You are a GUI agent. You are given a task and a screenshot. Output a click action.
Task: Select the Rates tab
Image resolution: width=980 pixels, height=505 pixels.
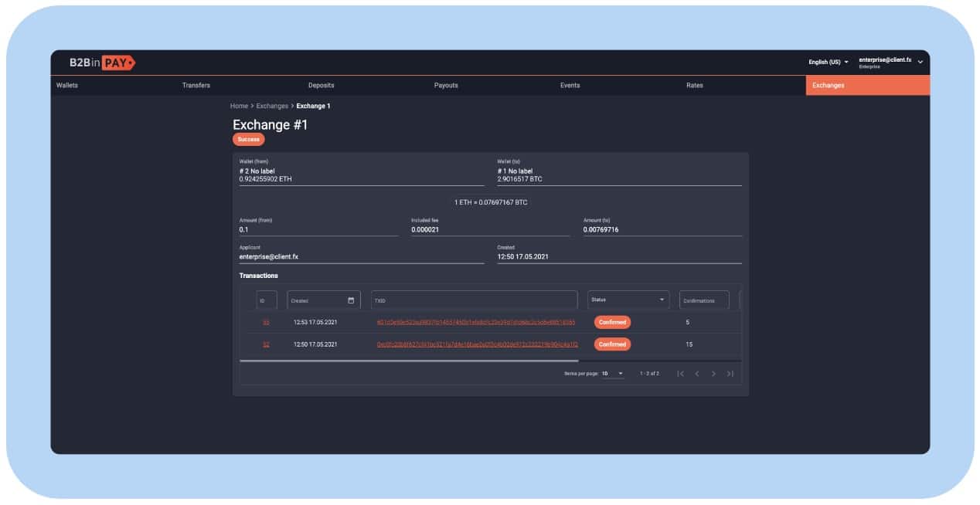coord(695,86)
